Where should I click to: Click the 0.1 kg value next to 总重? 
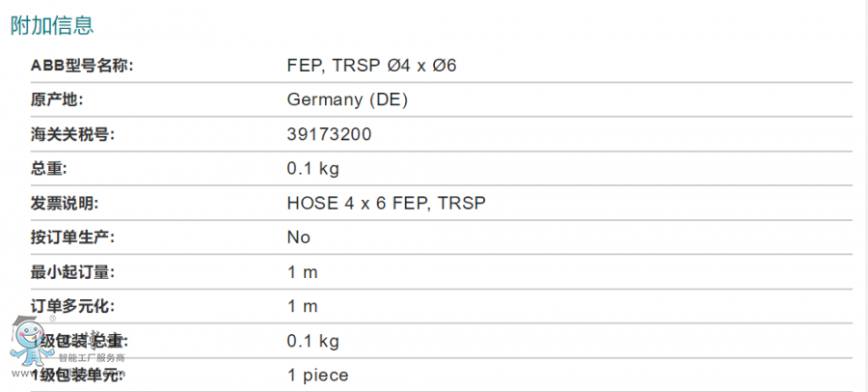(312, 169)
